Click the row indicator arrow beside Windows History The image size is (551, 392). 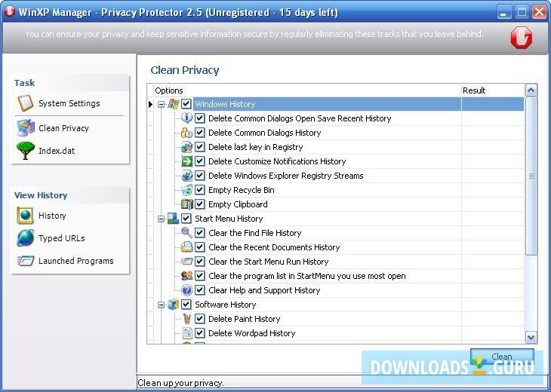click(150, 104)
